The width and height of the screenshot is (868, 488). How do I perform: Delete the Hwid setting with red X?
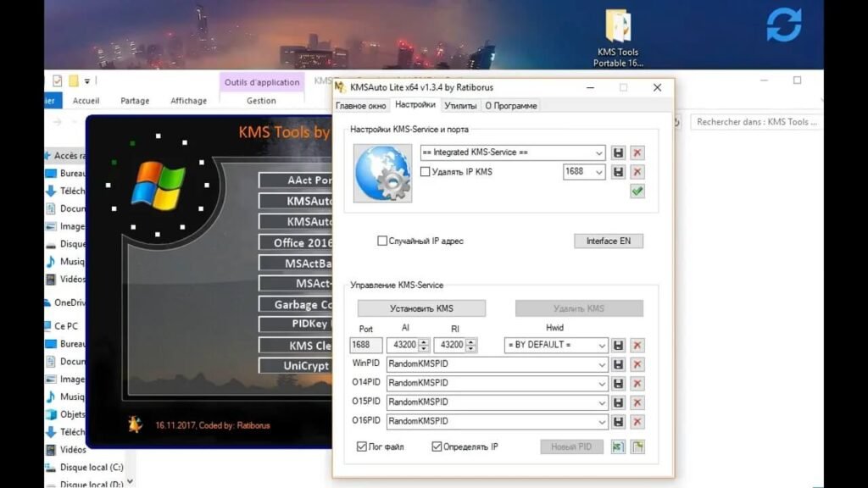[x=637, y=346]
